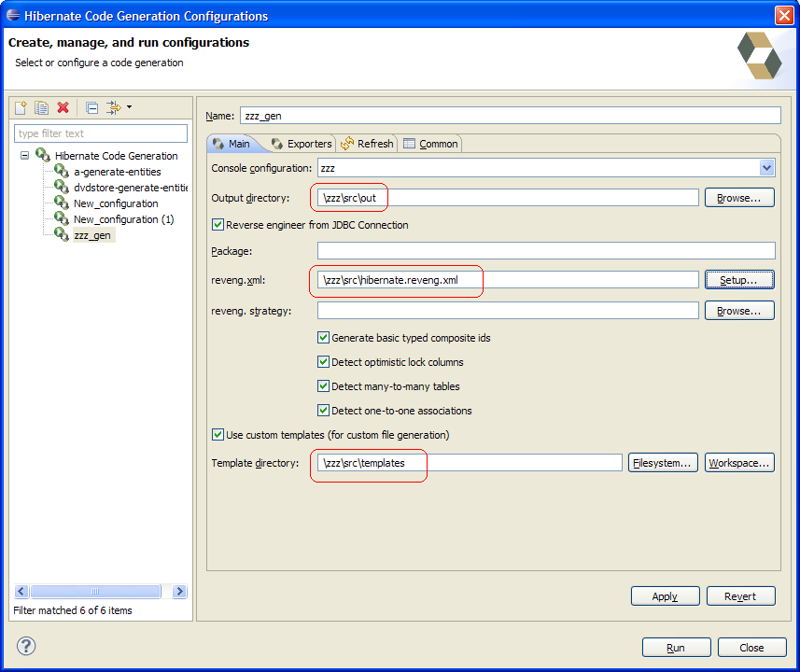Browse for the Output directory
The height and width of the screenshot is (672, 800).
pos(739,198)
